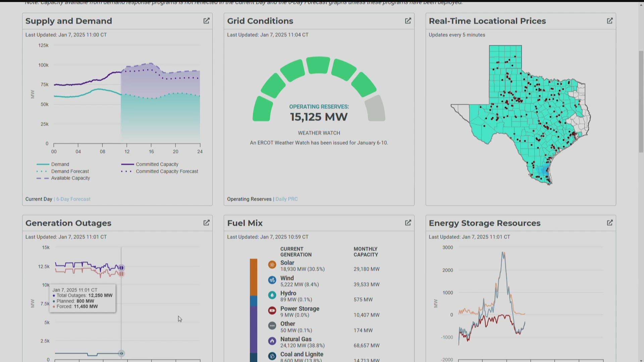Screen dimensions: 644x362
Task: Click the 15,125 MW operating reserves value
Action: tap(319, 117)
